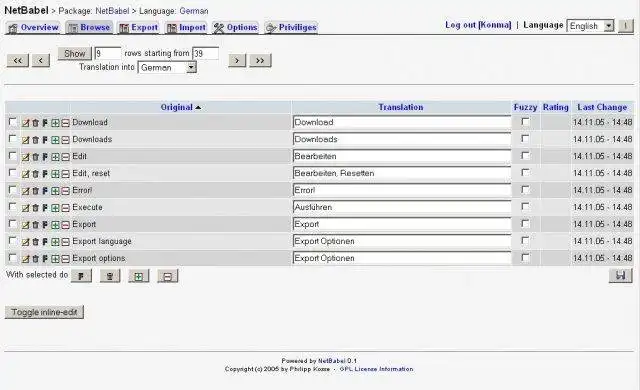Tick the selection checkbox for Execute row
Image resolution: width=640 pixels, height=390 pixels.
13,207
